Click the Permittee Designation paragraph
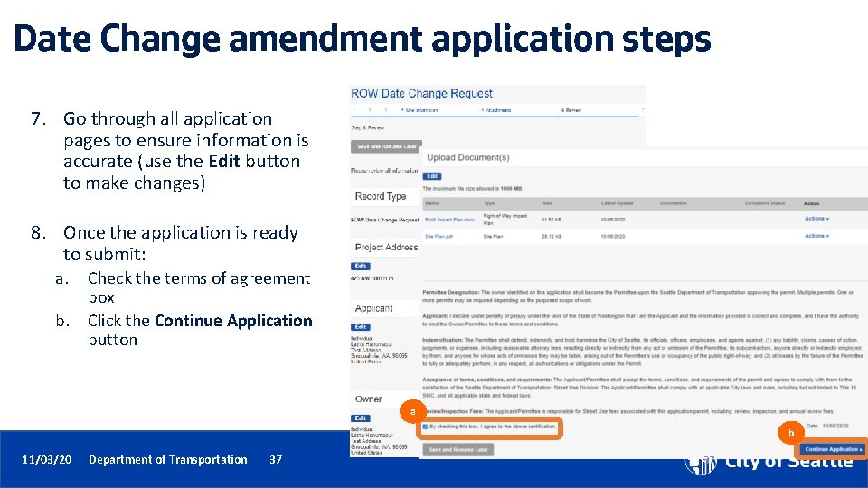This screenshot has height=488, width=868. 637,296
